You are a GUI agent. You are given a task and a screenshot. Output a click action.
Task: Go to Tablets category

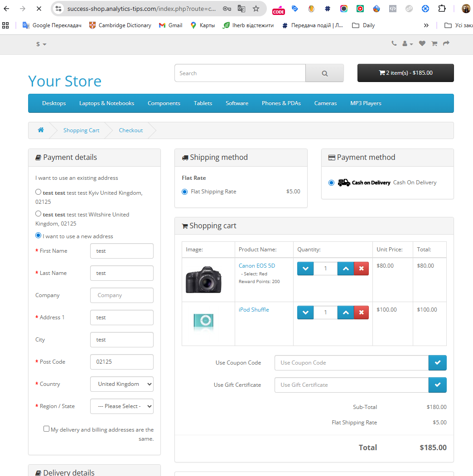pos(203,103)
